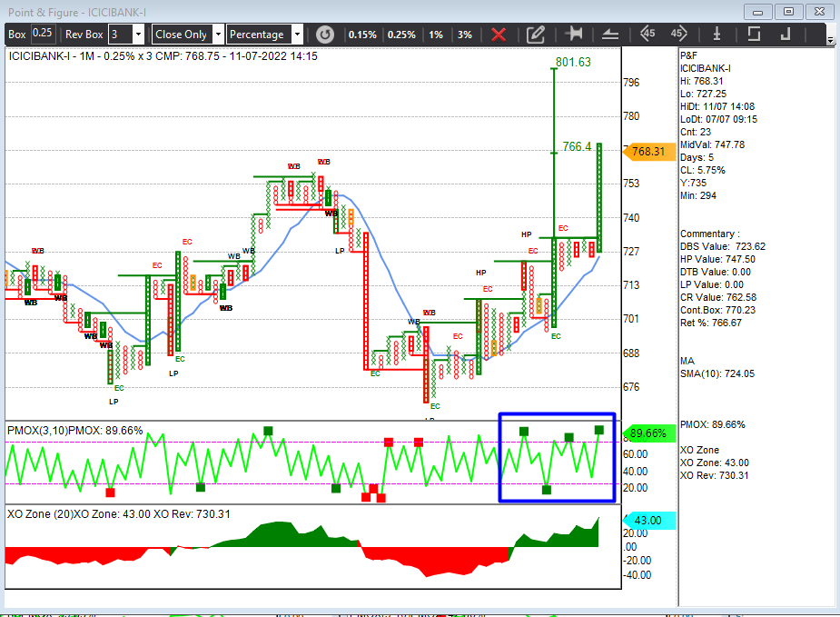Maximize the Point & Figure window
The width and height of the screenshot is (840, 617).
click(x=788, y=11)
